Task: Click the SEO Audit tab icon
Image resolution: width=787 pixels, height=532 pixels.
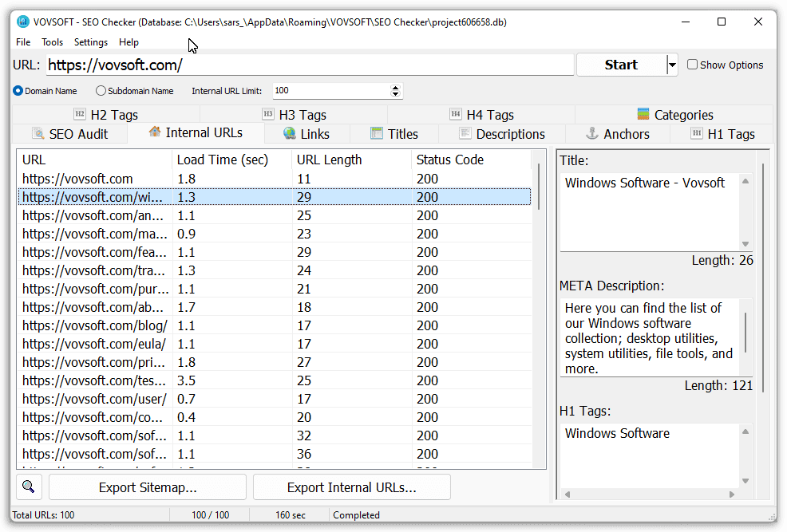Action: (x=38, y=133)
